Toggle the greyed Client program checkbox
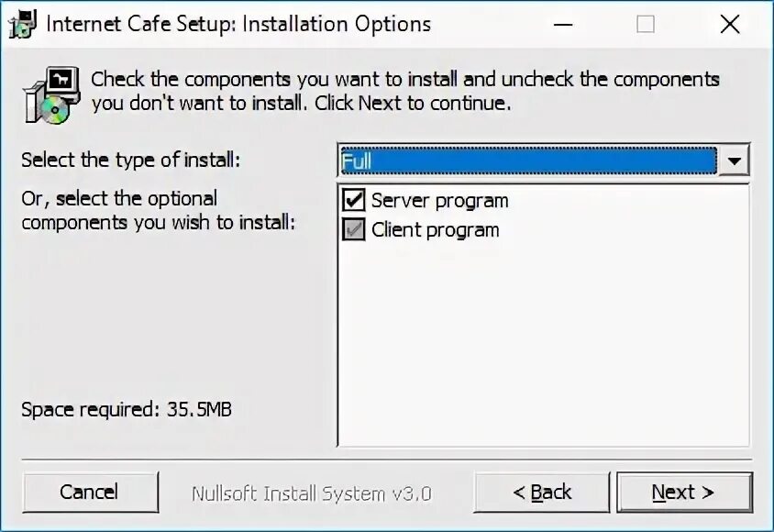This screenshot has width=774, height=532. coord(353,229)
